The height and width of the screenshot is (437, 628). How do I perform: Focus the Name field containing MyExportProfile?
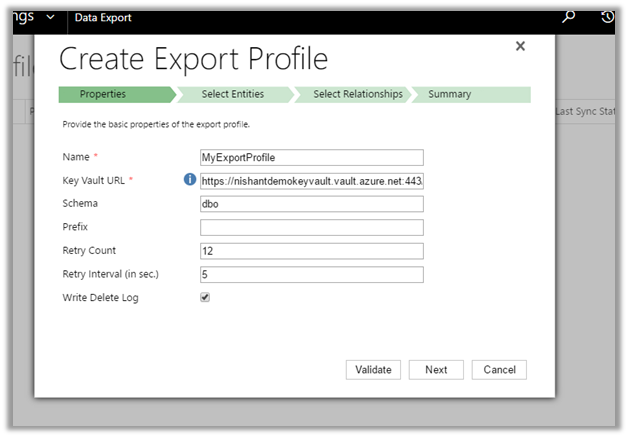click(311, 157)
